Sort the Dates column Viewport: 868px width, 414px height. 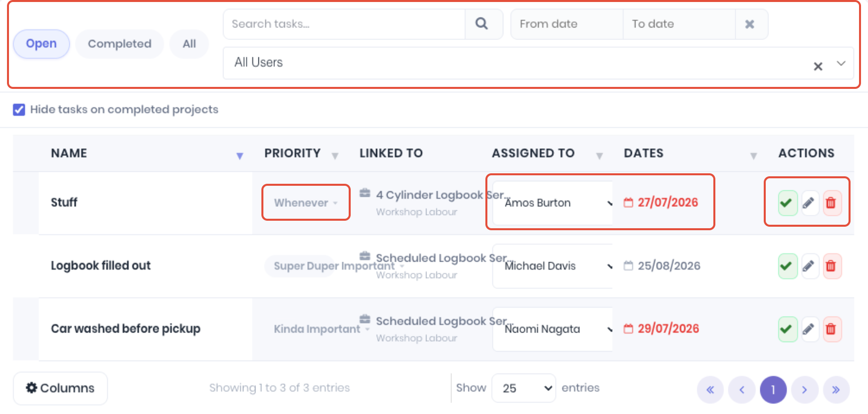click(x=754, y=156)
